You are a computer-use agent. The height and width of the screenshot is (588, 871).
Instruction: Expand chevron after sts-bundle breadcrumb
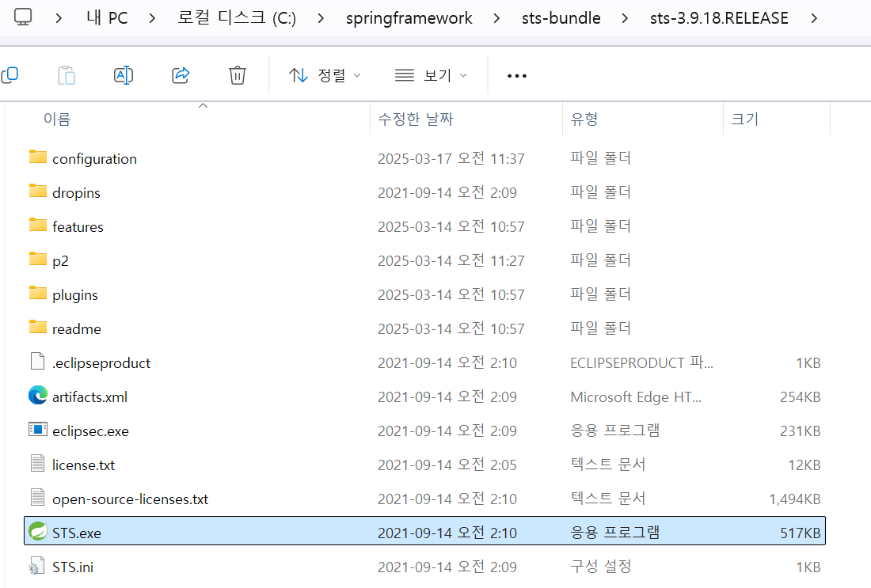pyautogui.click(x=625, y=18)
